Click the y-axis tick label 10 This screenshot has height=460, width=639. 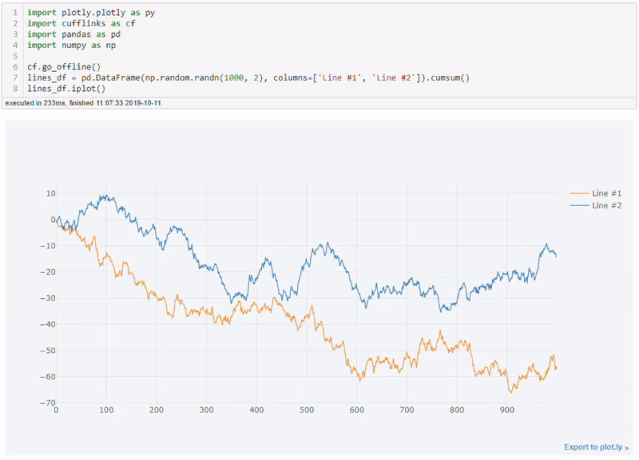pyautogui.click(x=50, y=193)
